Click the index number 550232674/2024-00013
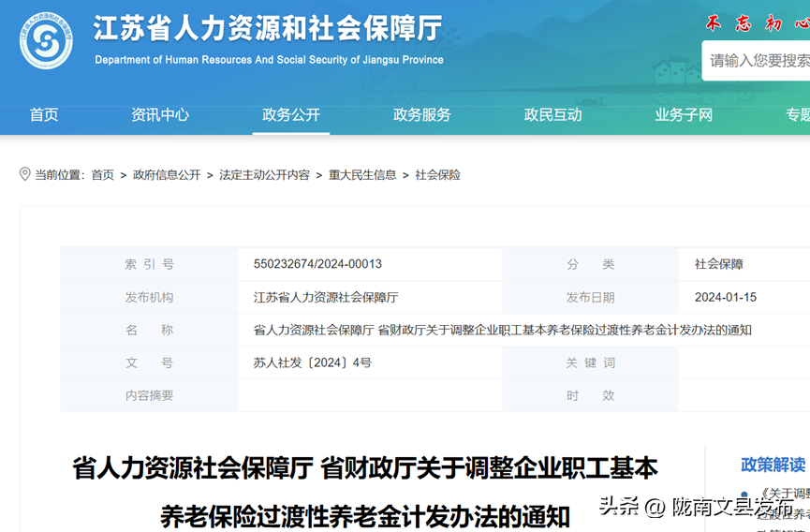The height and width of the screenshot is (532, 810). [317, 264]
